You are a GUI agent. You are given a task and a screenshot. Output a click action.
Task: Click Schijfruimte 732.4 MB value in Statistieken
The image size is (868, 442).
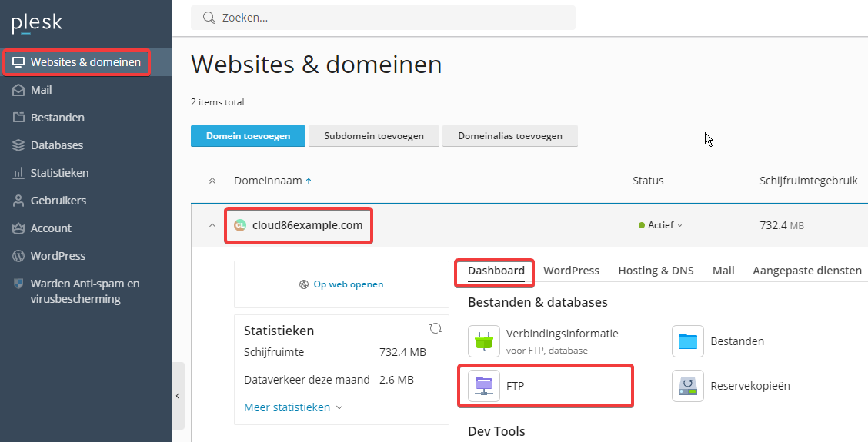pos(402,352)
